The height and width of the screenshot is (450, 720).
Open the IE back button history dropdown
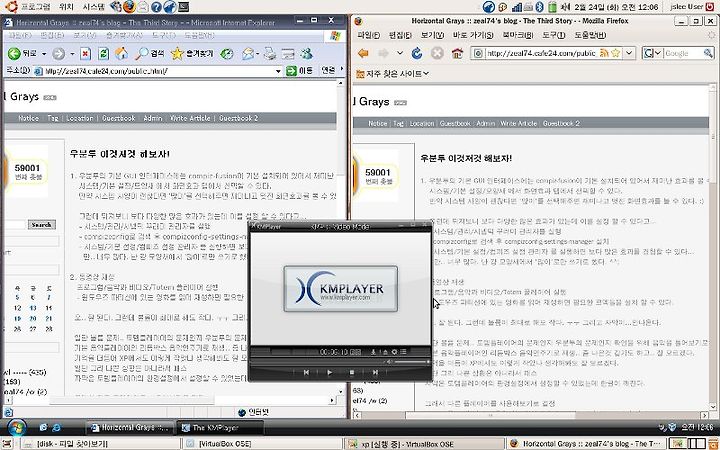click(44, 54)
